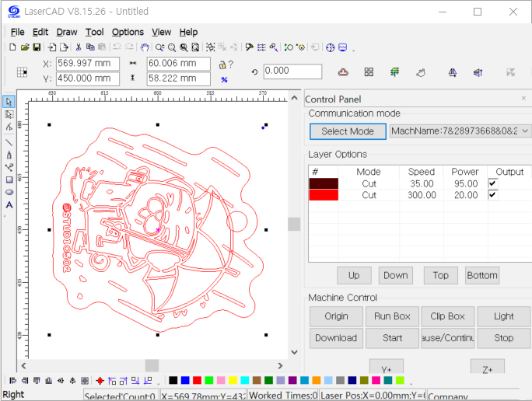Image resolution: width=532 pixels, height=401 pixels.
Task: Toggle Output checkbox for bright red layer
Action: (x=492, y=194)
